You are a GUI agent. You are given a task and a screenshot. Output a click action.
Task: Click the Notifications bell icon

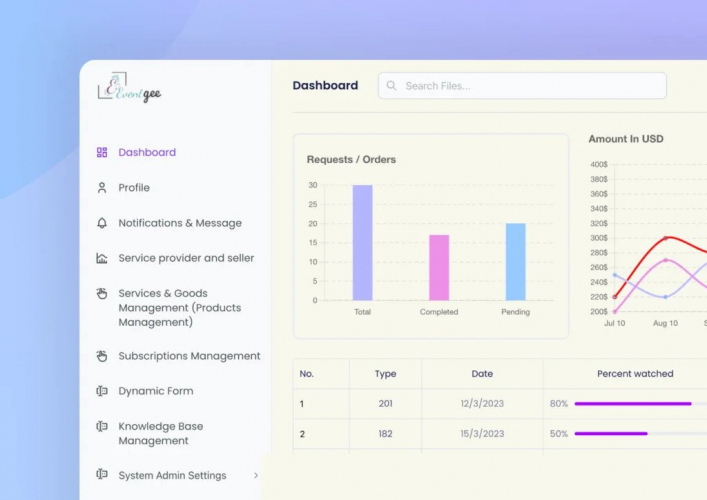click(102, 223)
